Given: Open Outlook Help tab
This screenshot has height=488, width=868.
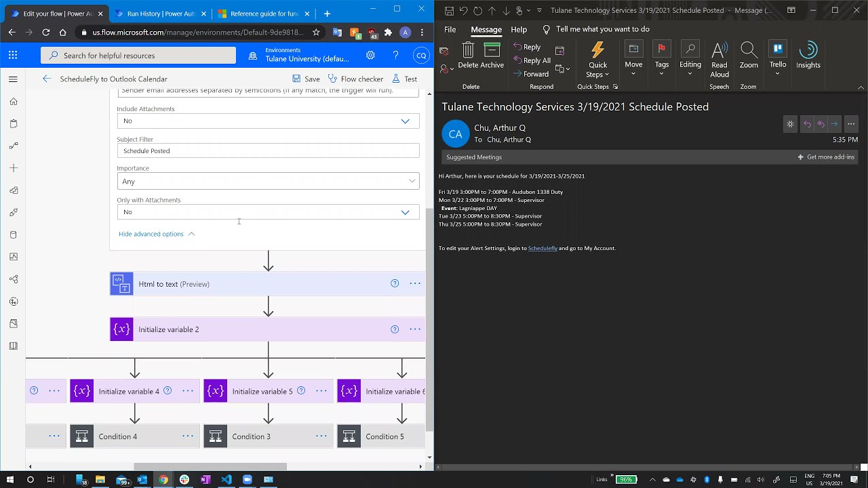Looking at the screenshot, I should 519,29.
